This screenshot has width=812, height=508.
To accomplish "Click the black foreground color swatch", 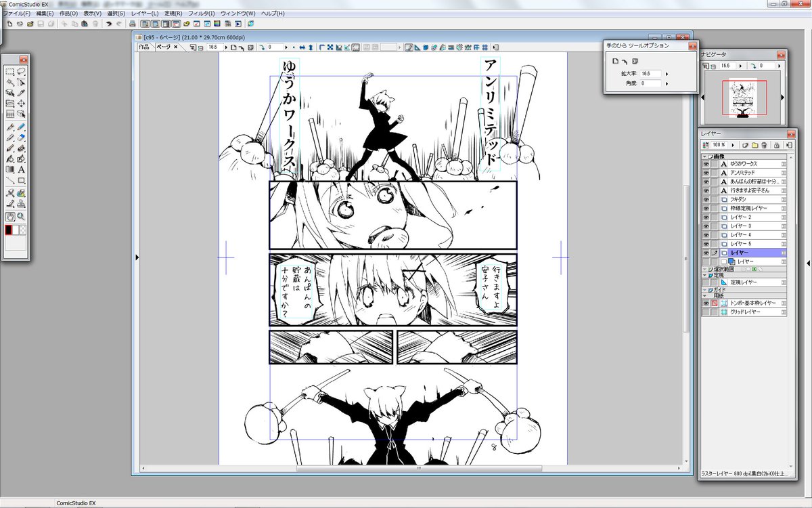I will click(9, 230).
